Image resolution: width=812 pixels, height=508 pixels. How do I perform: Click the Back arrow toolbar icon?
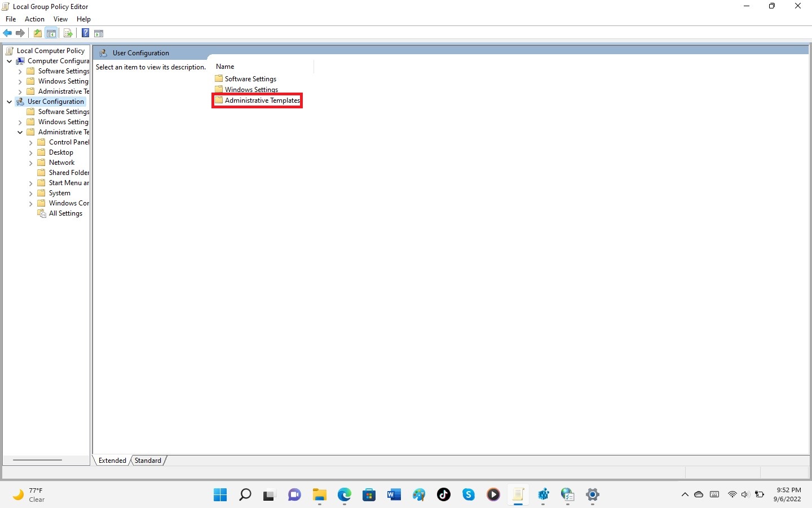[7, 33]
